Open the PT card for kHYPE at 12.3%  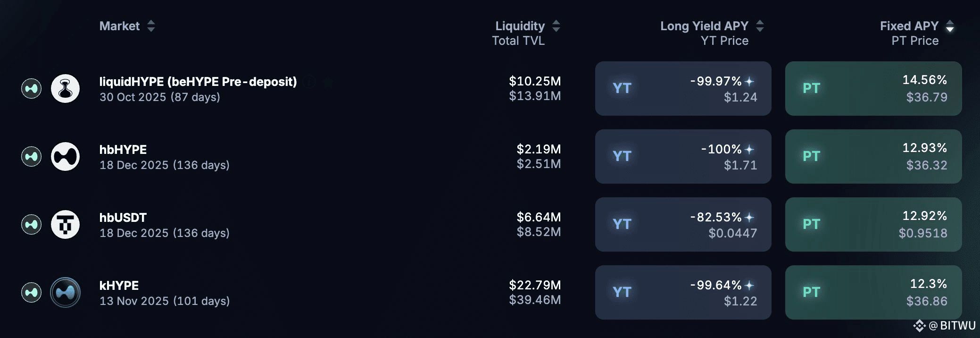[x=873, y=292]
